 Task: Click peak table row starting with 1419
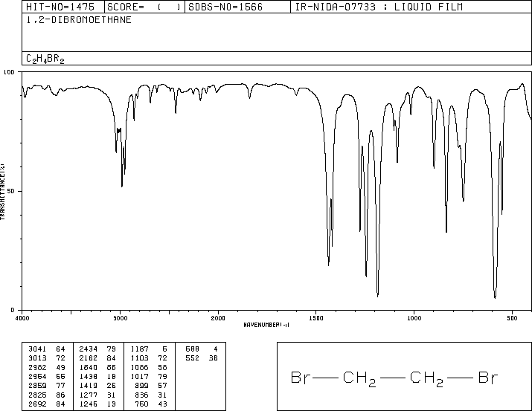click(x=97, y=386)
